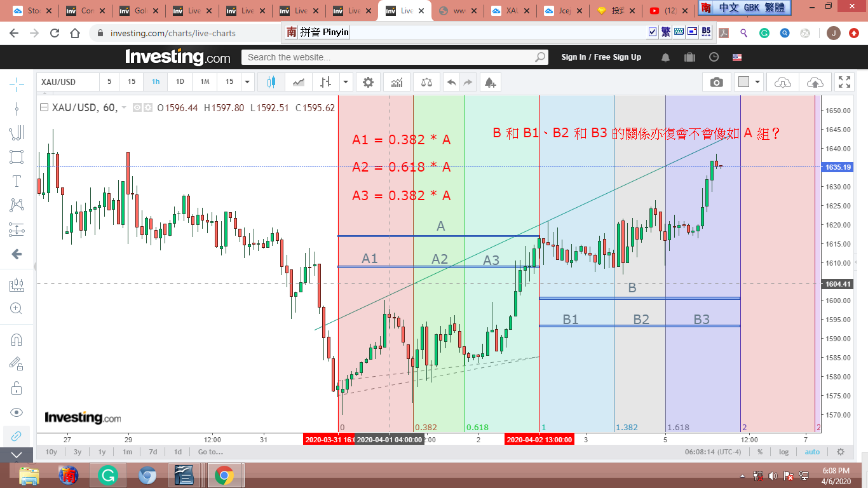Select the 1D timeframe tab
868x488 pixels.
point(180,82)
